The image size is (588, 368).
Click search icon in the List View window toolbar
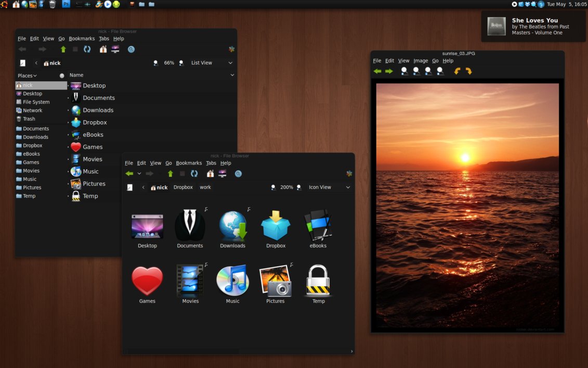point(131,49)
